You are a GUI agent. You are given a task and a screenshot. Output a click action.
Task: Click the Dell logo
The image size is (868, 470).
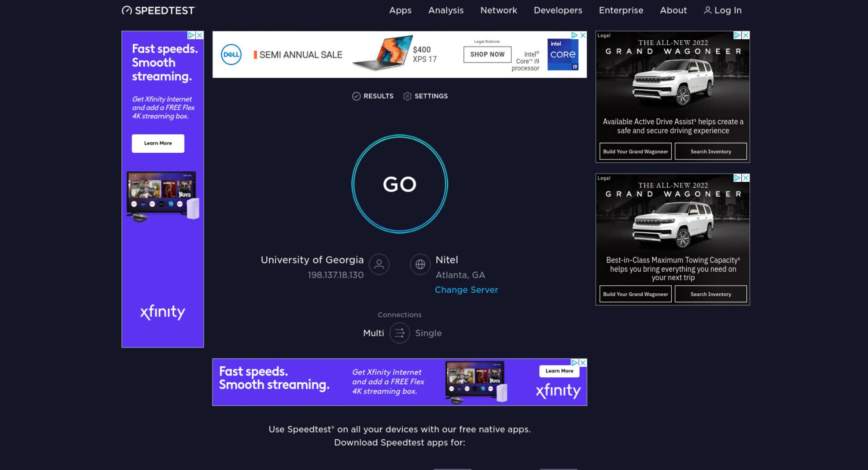(x=231, y=55)
